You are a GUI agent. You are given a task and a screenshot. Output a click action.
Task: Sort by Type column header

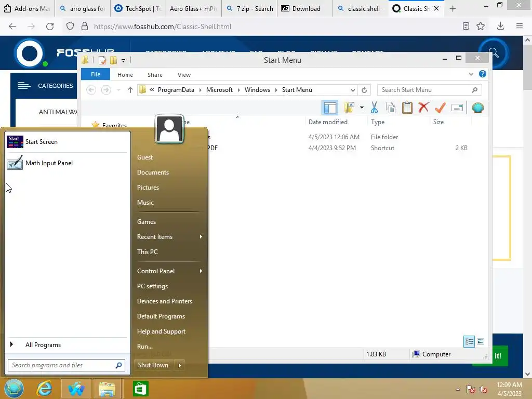pos(378,122)
